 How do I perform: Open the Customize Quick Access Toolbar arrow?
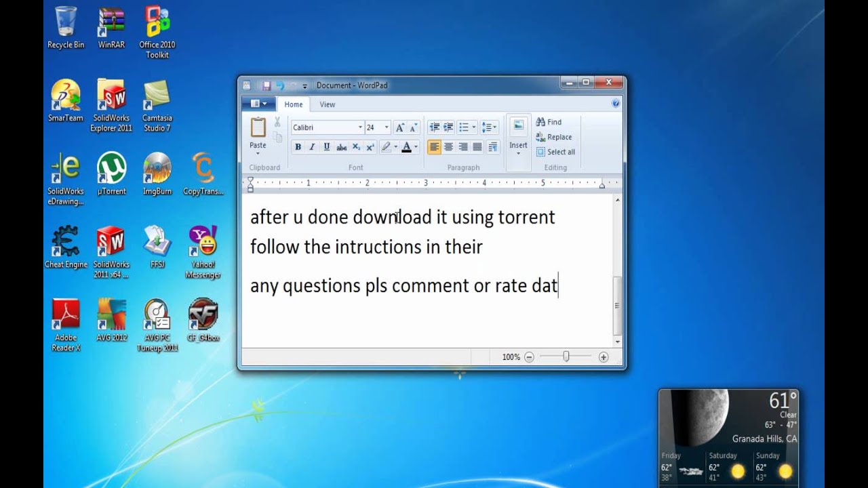pos(304,86)
